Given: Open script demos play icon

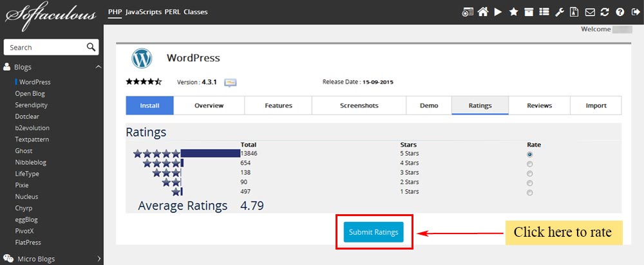Looking at the screenshot, I should pyautogui.click(x=498, y=12).
